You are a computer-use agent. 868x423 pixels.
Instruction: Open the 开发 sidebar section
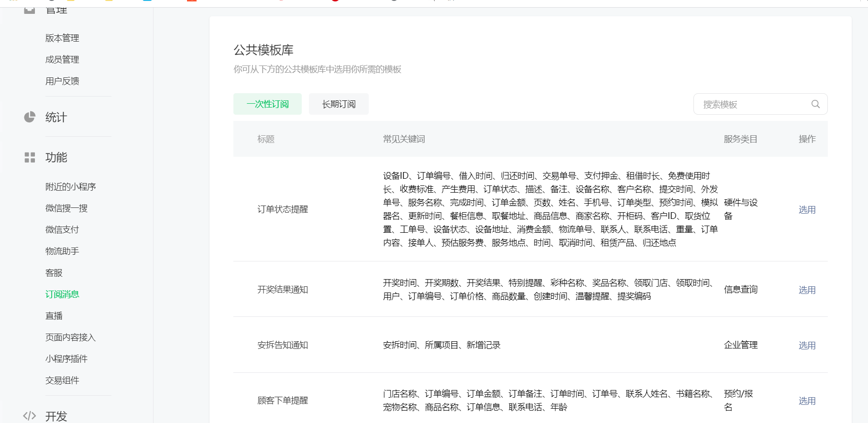tap(56, 416)
